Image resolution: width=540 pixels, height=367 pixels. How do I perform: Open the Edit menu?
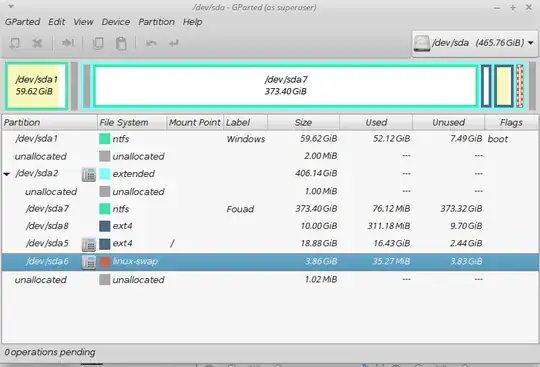click(56, 22)
